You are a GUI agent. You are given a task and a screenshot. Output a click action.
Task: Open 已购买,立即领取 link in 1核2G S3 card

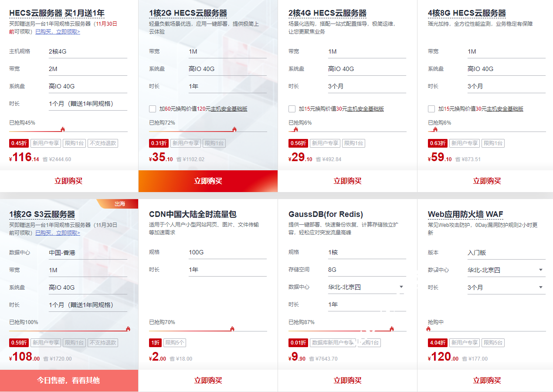click(58, 233)
